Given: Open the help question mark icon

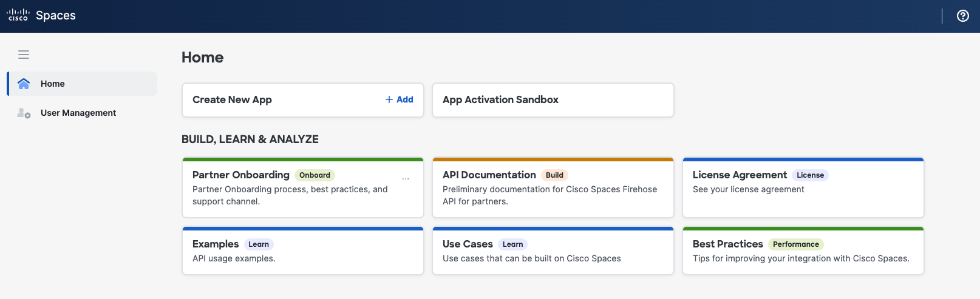Looking at the screenshot, I should 963,16.
